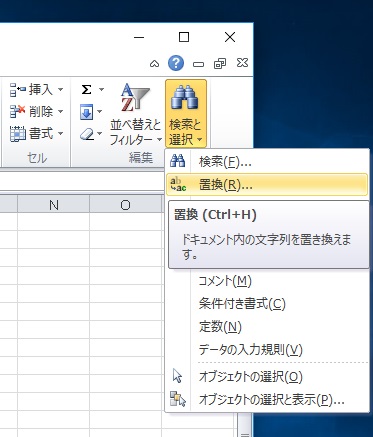Click the Clear eraser icon

tap(87, 134)
